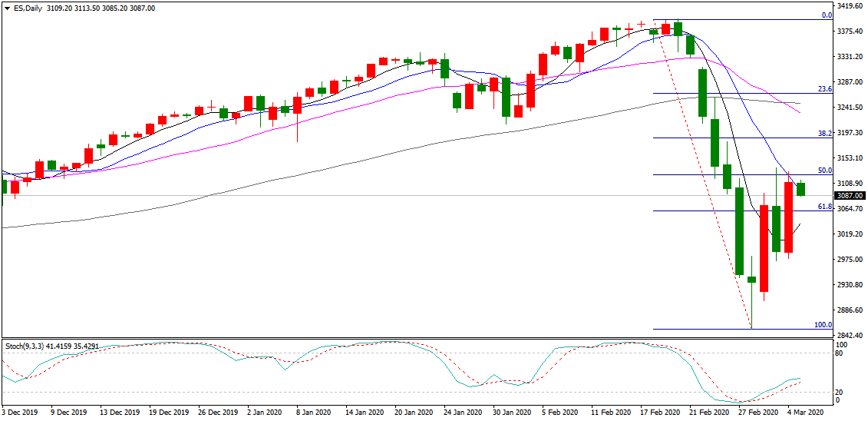
Task: Select the 50.0 Fibonacci retracement label
Action: (824, 171)
